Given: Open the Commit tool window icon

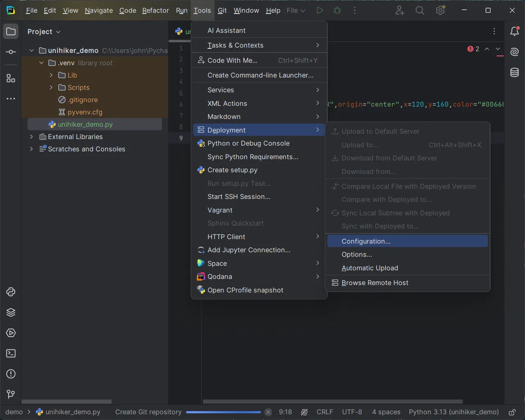Looking at the screenshot, I should (11, 52).
